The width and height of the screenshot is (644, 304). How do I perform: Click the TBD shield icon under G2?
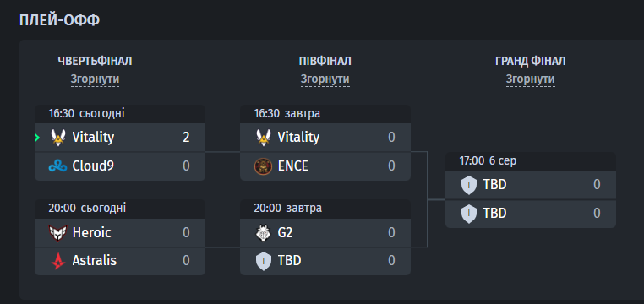pos(264,261)
